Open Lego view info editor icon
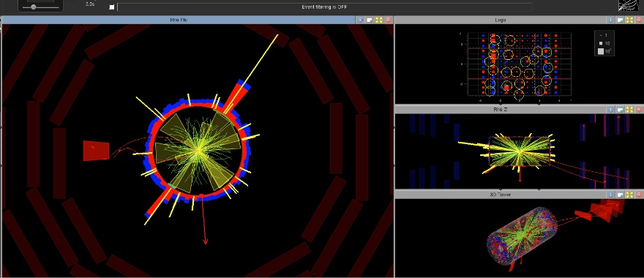The height and width of the screenshot is (278, 644). pyautogui.click(x=611, y=20)
